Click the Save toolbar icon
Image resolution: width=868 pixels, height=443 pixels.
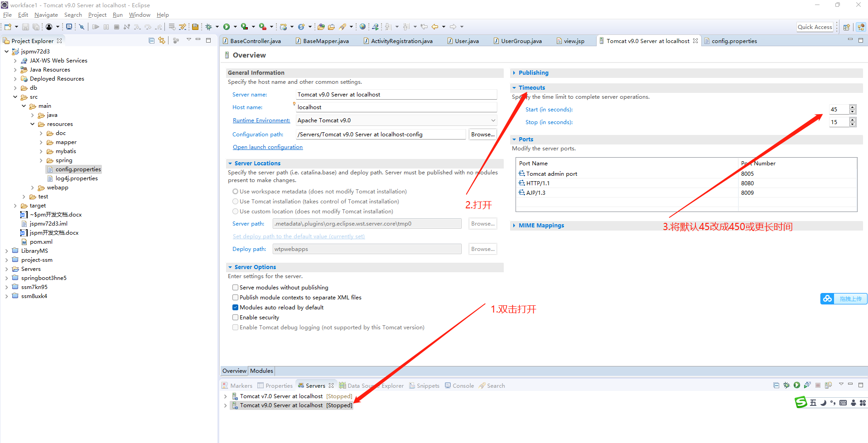pyautogui.click(x=25, y=27)
